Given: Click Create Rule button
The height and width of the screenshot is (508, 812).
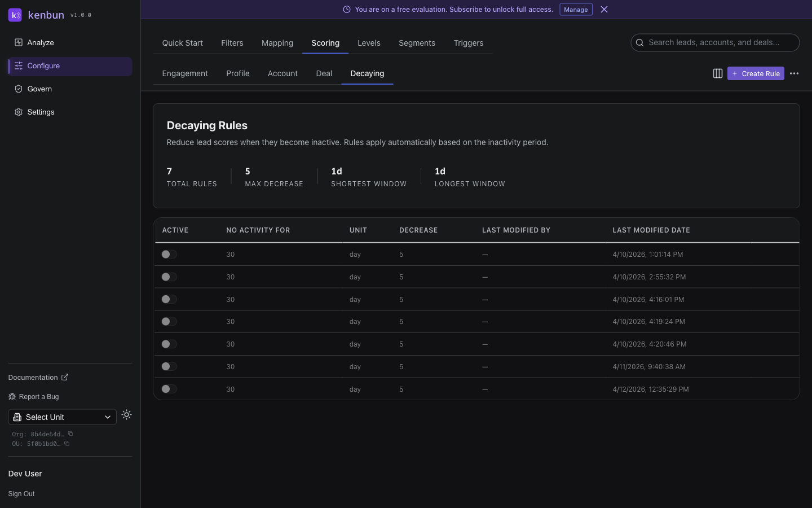Looking at the screenshot, I should (756, 73).
